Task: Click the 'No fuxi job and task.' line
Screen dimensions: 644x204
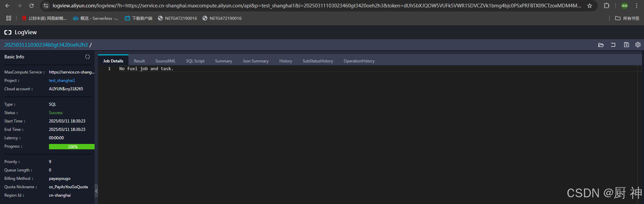Action: coord(146,69)
